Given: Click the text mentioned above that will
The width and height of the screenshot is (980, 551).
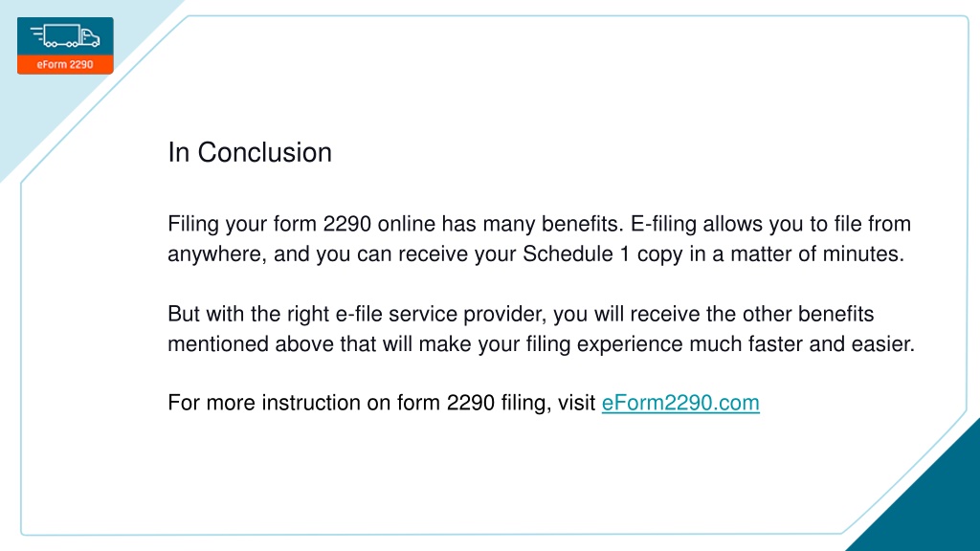Looking at the screenshot, I should coord(291,343).
